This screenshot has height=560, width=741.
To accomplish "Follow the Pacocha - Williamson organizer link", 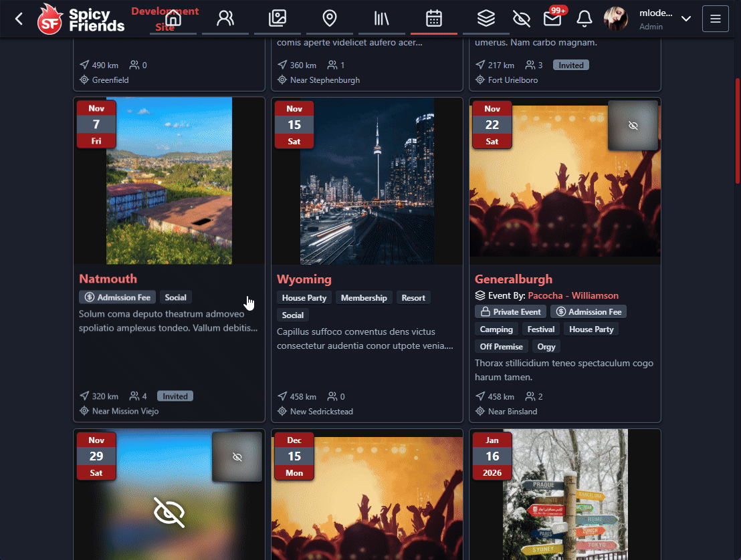I will pos(573,295).
